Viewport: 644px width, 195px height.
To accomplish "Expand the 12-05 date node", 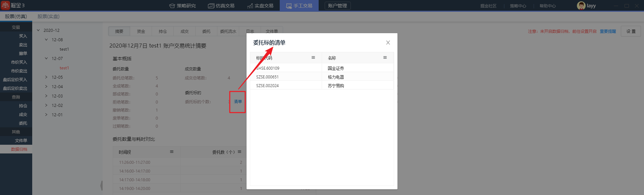I will [x=46, y=77].
